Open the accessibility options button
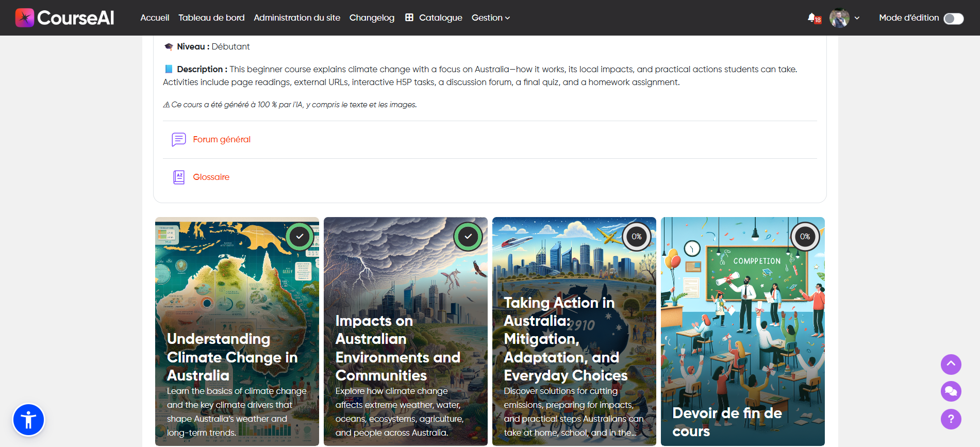The image size is (980, 447). pyautogui.click(x=28, y=420)
